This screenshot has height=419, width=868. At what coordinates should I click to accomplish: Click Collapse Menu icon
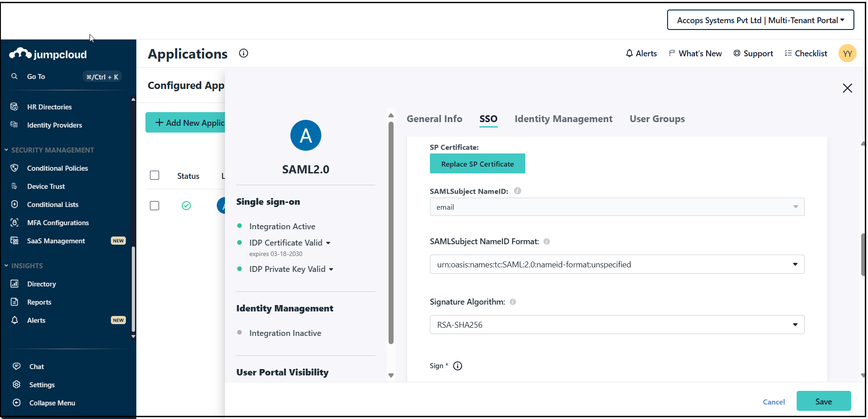[17, 403]
